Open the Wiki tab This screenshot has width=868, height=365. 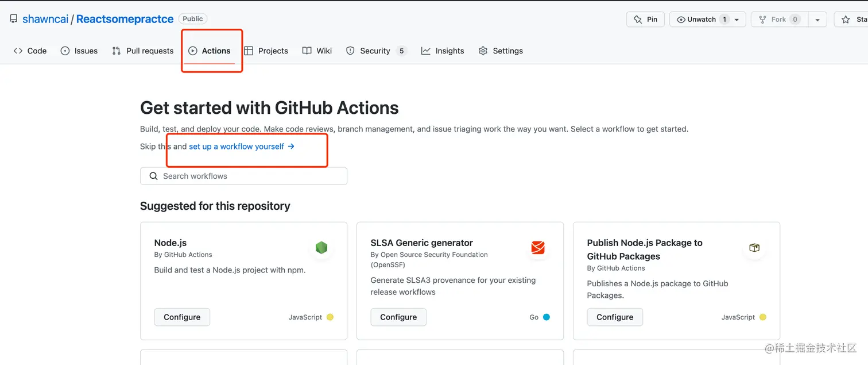317,51
